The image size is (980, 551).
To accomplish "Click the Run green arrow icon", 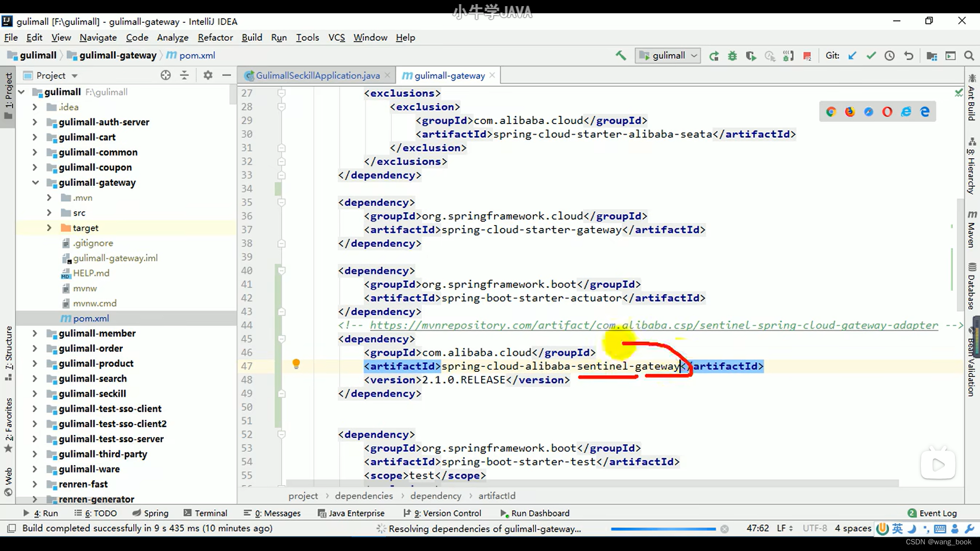I will click(714, 56).
